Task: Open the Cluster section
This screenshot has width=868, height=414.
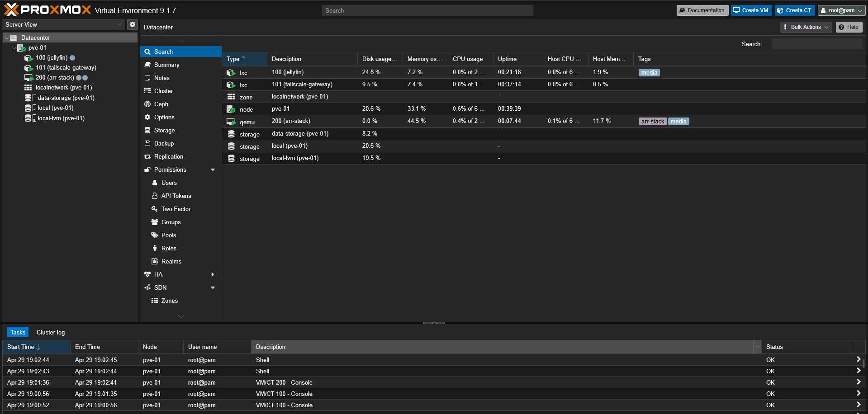Action: [x=181, y=91]
